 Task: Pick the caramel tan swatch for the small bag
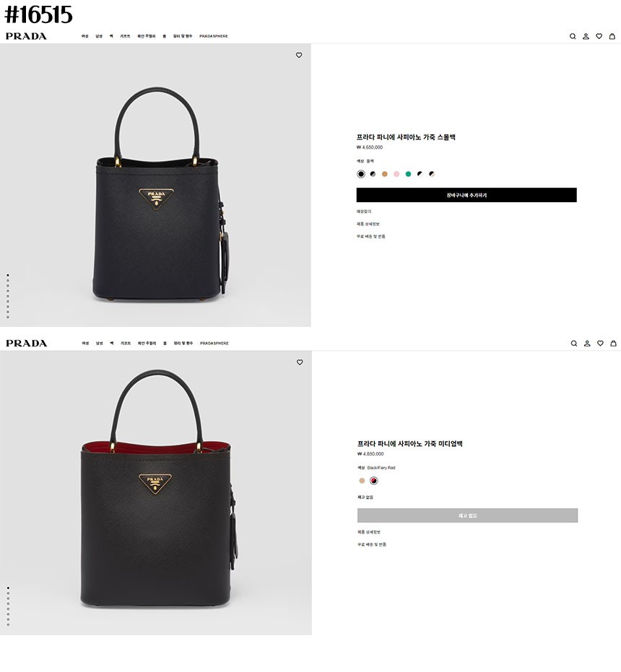385,174
